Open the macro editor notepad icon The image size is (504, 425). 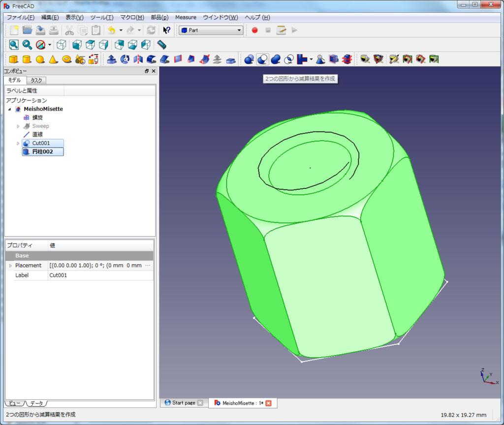(x=281, y=30)
